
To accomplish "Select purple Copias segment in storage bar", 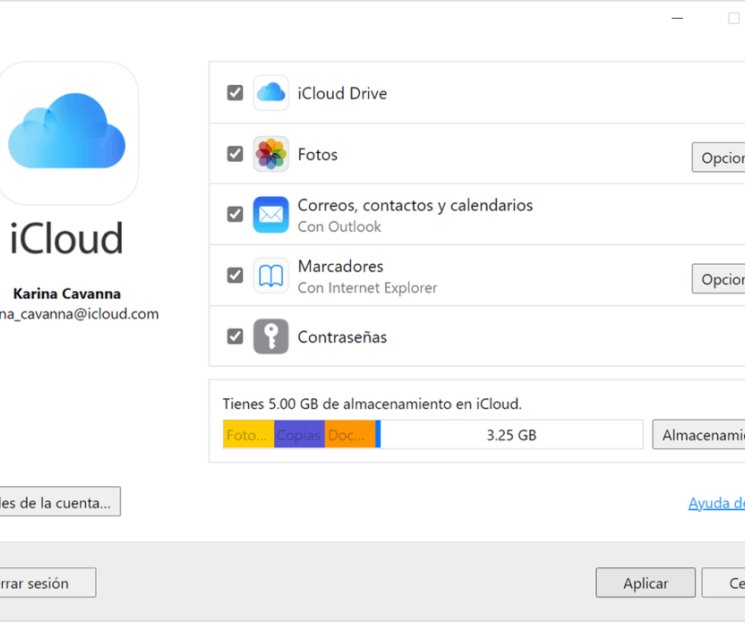I will (299, 434).
